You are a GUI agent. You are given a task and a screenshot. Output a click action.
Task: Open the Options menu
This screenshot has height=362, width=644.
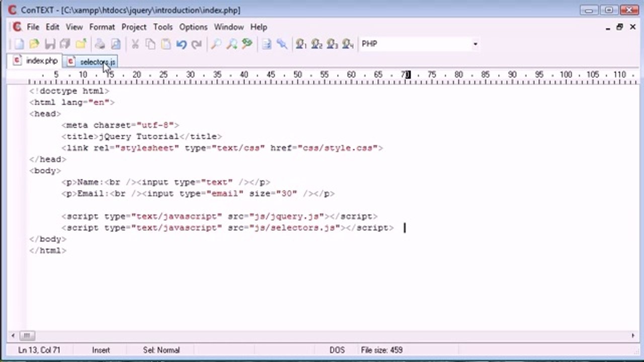point(193,27)
